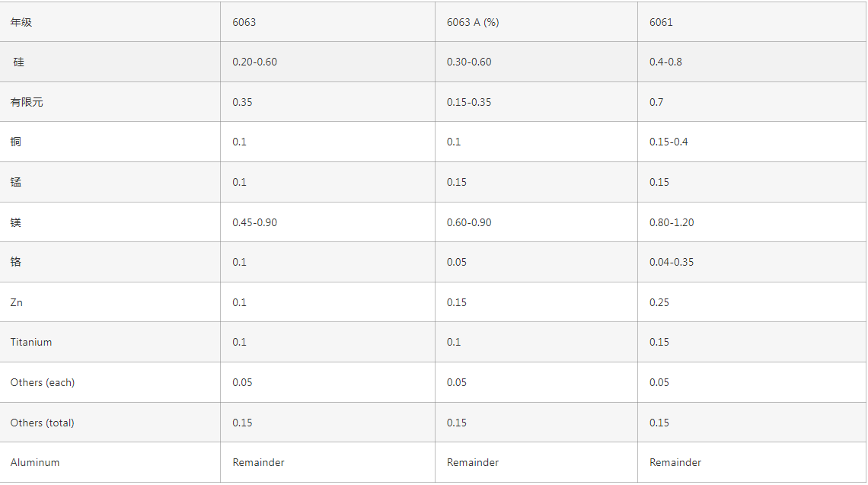Select the Others (each) row label
The image size is (868, 485).
click(42, 382)
